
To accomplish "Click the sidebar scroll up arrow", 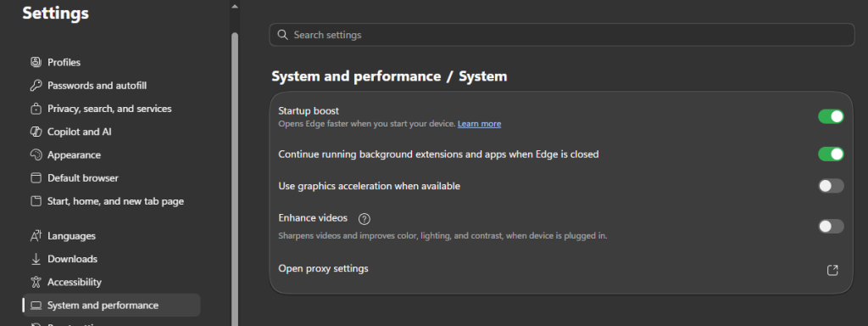I will [x=235, y=6].
